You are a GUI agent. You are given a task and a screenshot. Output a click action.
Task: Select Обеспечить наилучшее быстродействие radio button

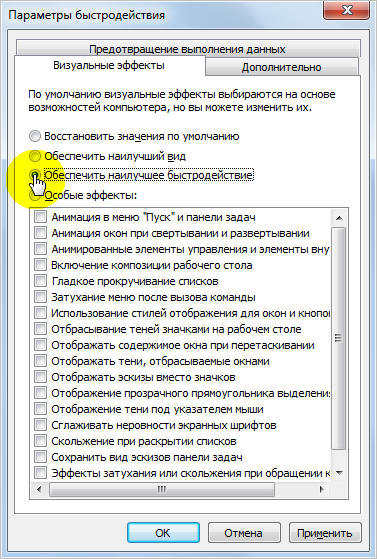(x=35, y=175)
